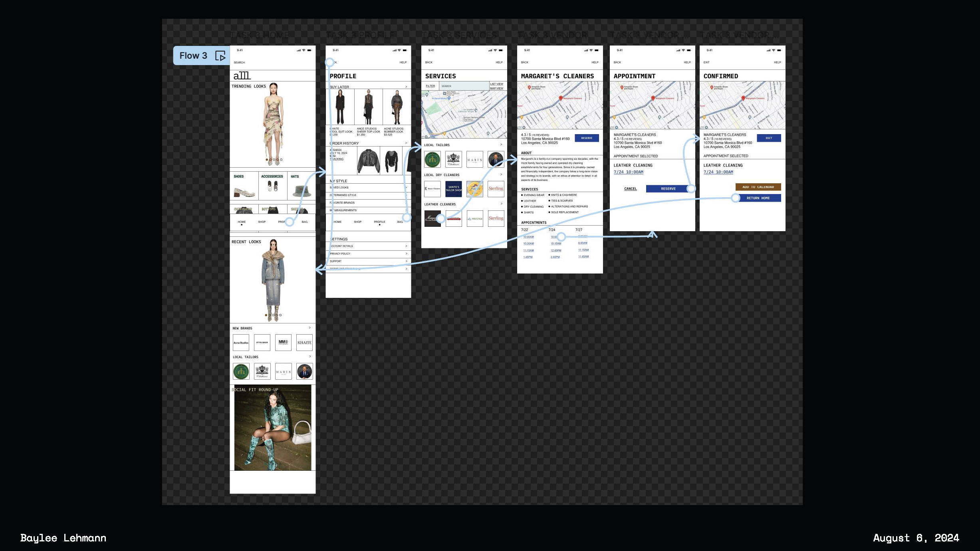This screenshot has width=980, height=551.
Task: Open the Sterling logo under Leather Cleaners
Action: coord(496,219)
